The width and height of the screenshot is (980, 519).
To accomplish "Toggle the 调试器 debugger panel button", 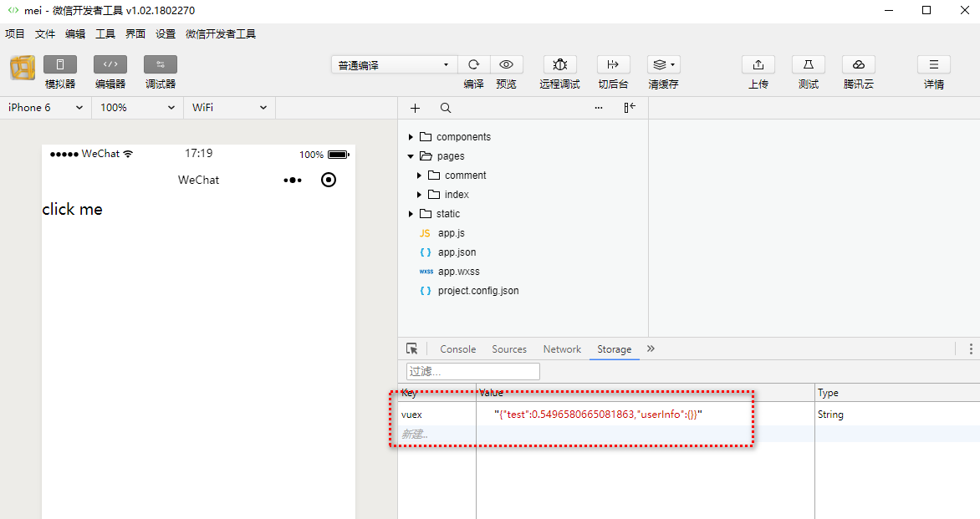I will (x=161, y=64).
